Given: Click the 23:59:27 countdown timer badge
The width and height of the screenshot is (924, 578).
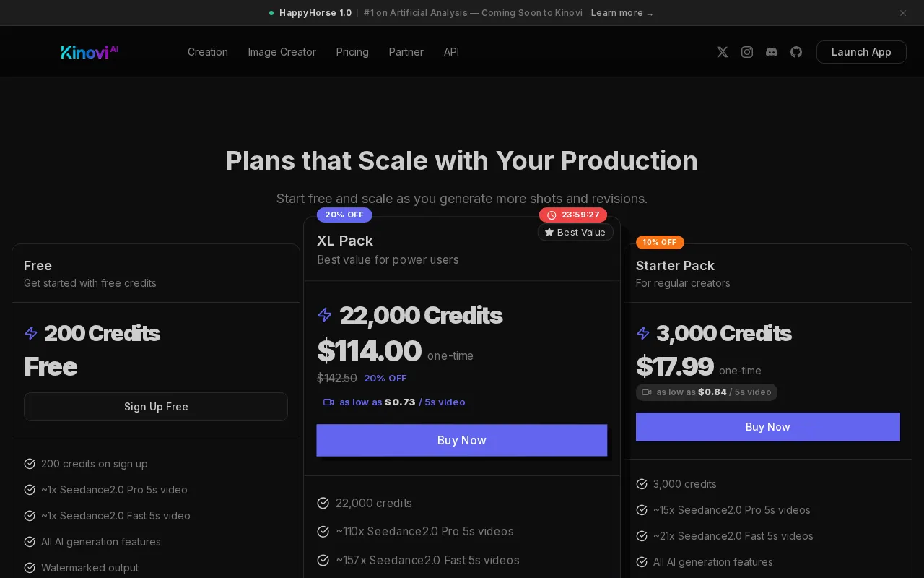Looking at the screenshot, I should click(x=573, y=215).
